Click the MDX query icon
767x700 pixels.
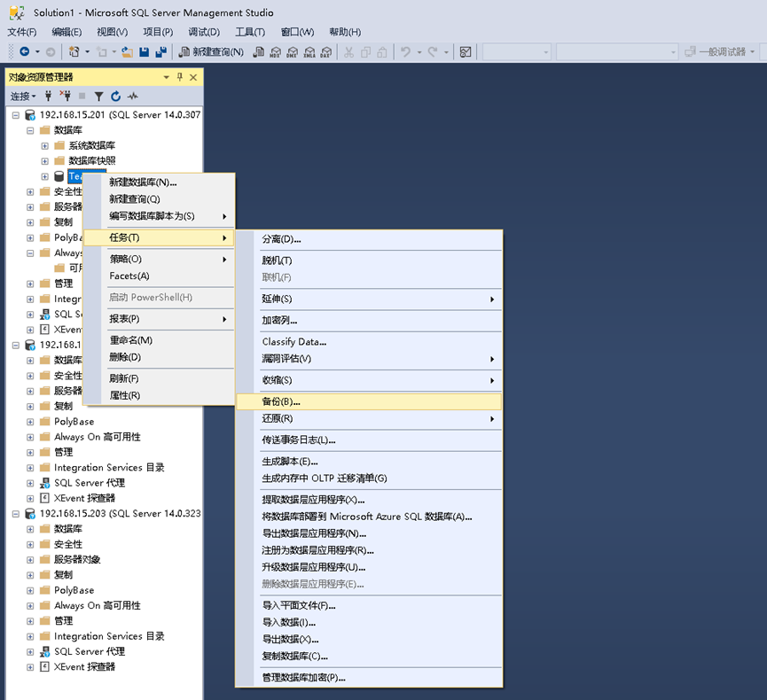(x=276, y=51)
